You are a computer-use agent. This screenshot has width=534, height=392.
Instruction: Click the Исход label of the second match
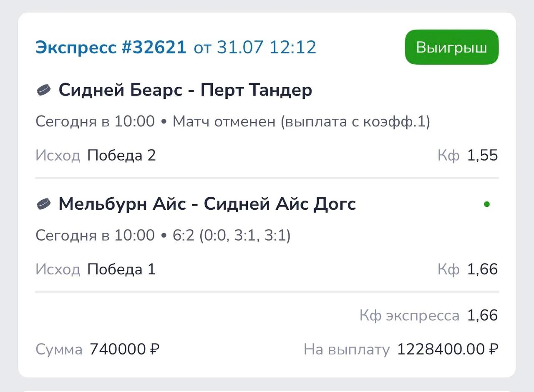58,269
